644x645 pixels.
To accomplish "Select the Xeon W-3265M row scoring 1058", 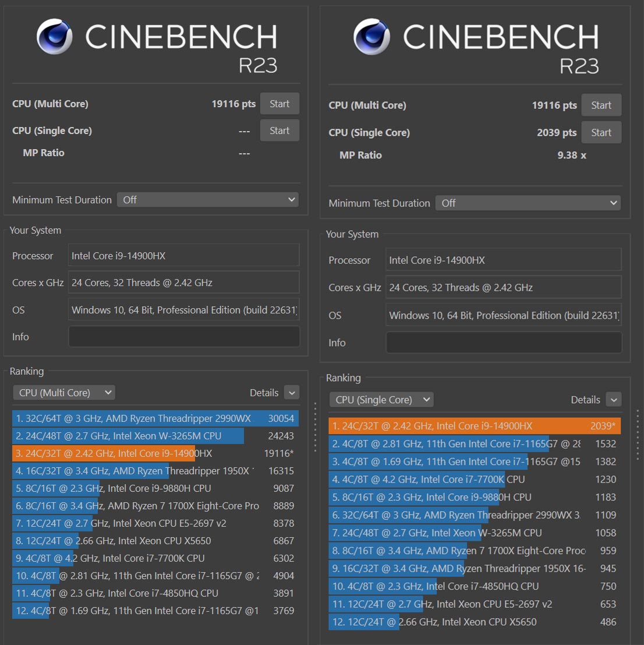I will [x=475, y=533].
